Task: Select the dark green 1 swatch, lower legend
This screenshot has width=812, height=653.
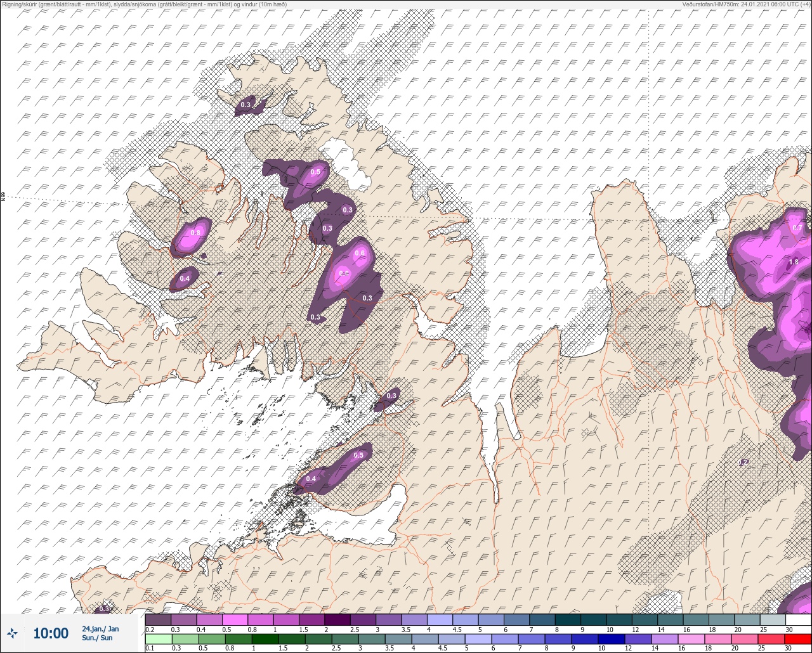Action: click(265, 638)
